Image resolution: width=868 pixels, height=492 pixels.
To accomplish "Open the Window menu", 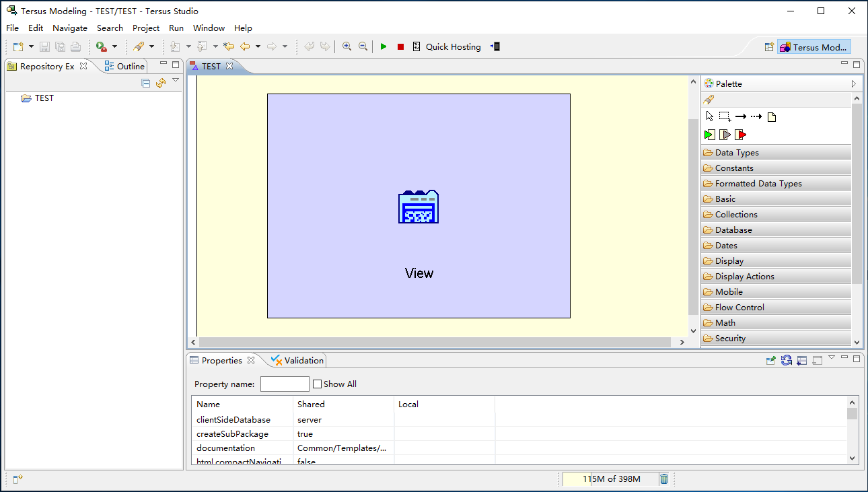I will point(209,28).
